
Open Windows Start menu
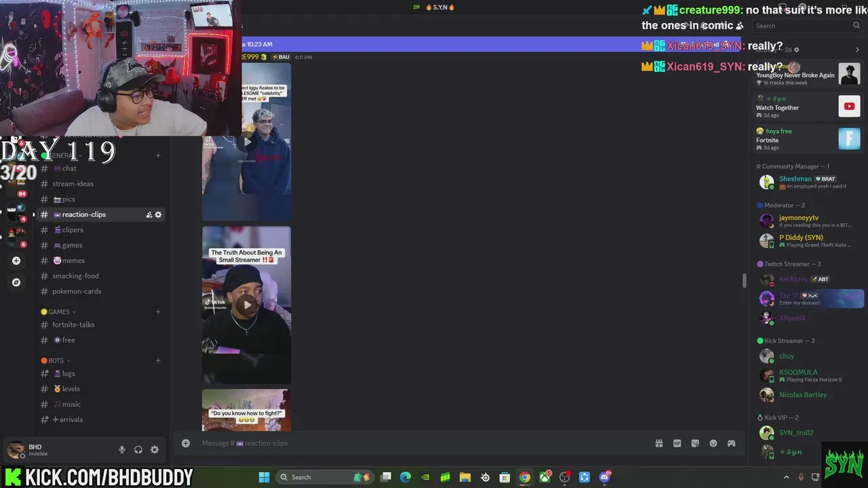[x=264, y=477]
